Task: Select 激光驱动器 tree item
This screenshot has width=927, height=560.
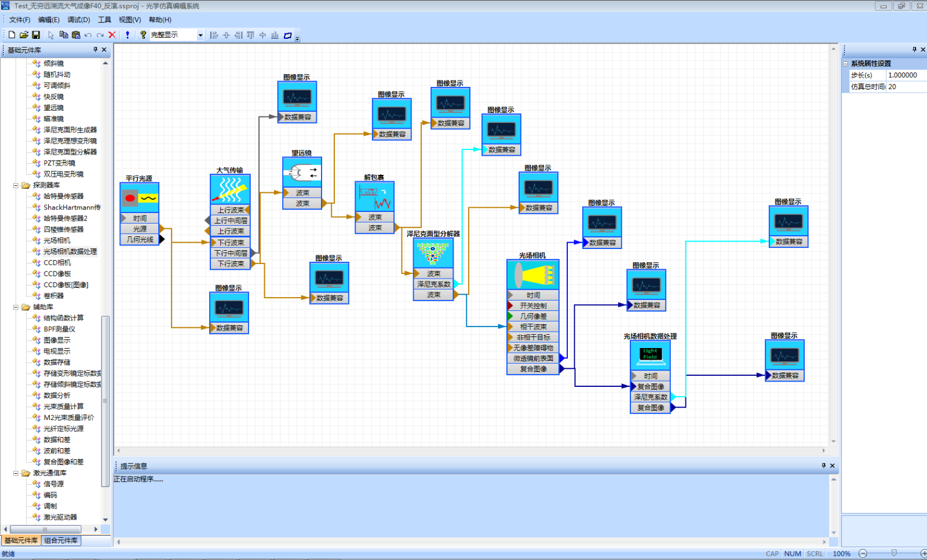Action: tap(60, 517)
